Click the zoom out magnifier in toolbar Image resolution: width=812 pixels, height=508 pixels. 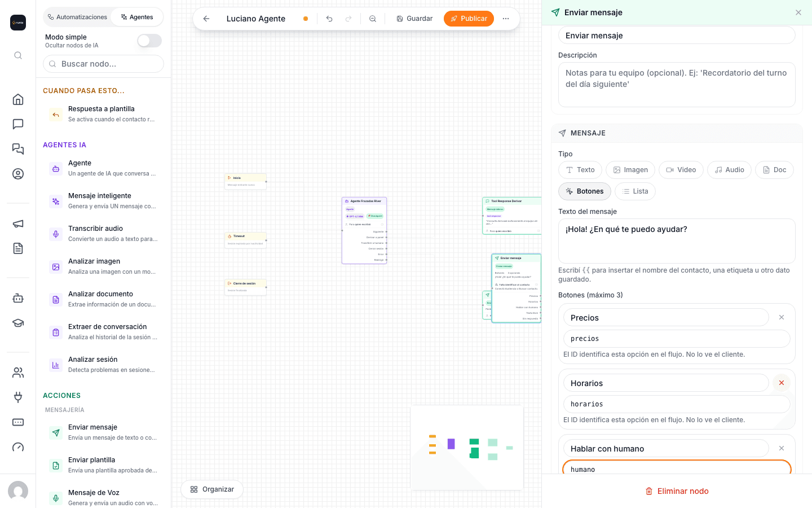click(x=373, y=19)
